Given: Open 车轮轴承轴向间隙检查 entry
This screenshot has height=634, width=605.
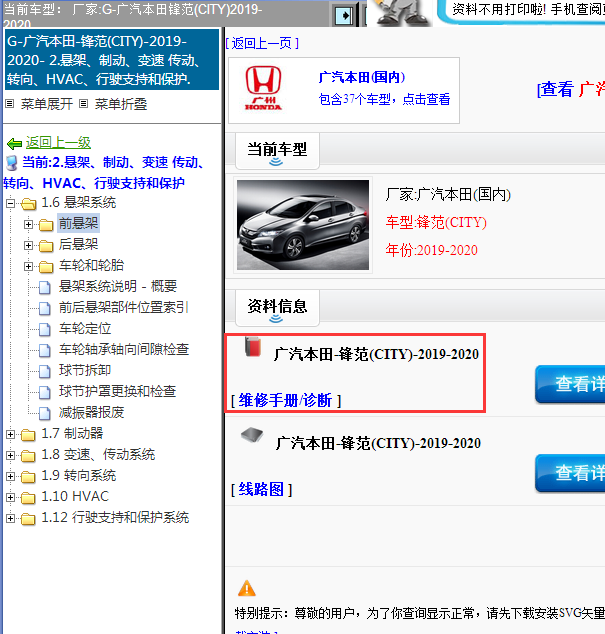Looking at the screenshot, I should [124, 349].
